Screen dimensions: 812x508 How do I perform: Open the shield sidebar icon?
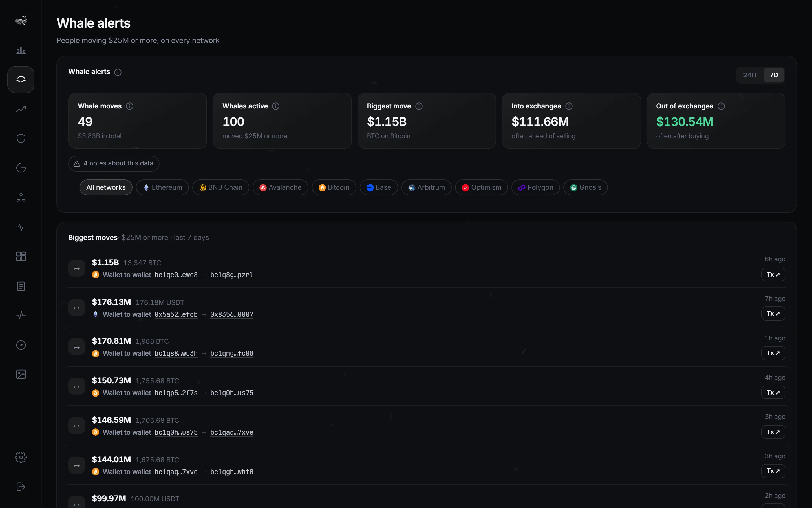[x=21, y=138]
